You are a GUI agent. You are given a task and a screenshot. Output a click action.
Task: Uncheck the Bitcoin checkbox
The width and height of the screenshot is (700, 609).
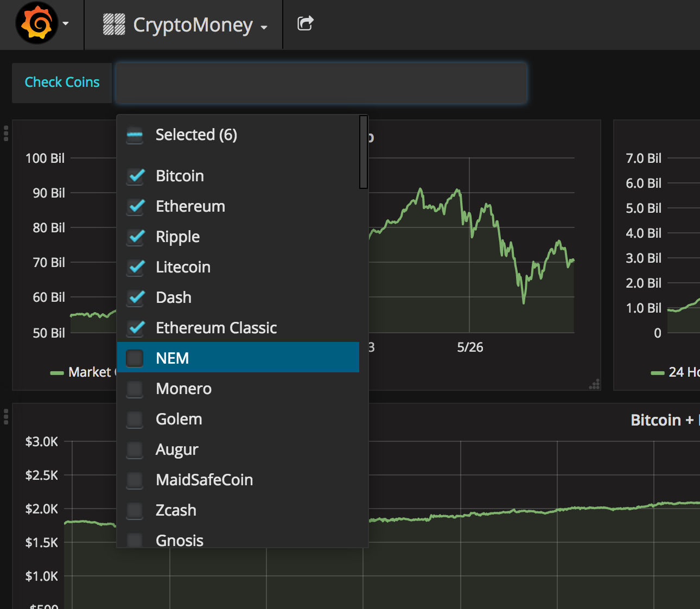pyautogui.click(x=135, y=176)
